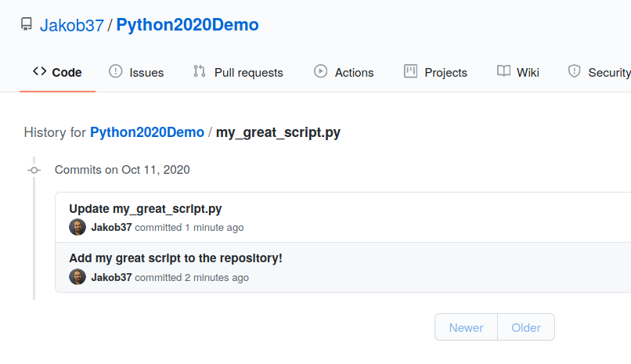Click the commit node icon on the timeline
The image size is (631, 364).
point(34,170)
